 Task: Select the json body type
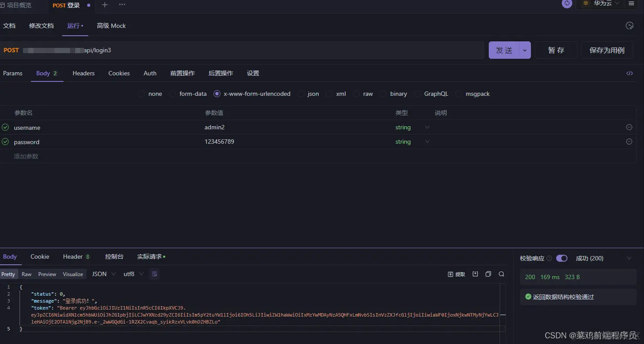pyautogui.click(x=300, y=94)
